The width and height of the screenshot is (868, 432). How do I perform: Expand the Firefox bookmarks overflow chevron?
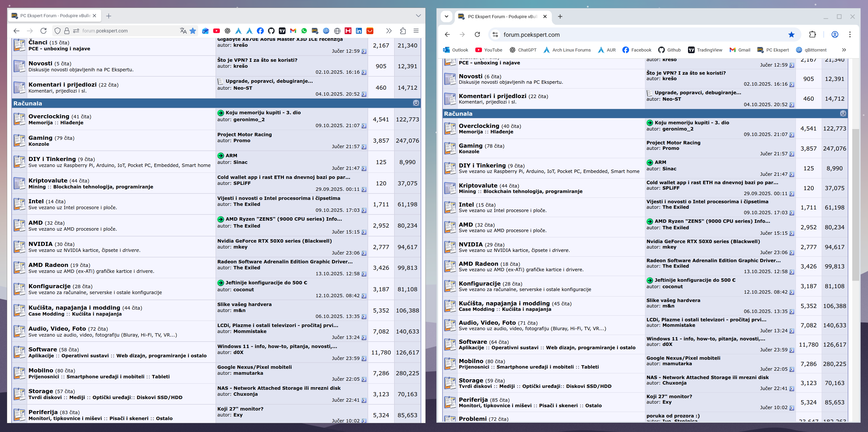[x=389, y=31]
